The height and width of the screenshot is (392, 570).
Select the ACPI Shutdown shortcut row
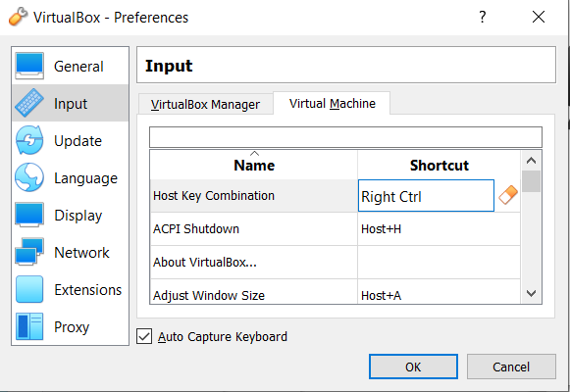(335, 229)
